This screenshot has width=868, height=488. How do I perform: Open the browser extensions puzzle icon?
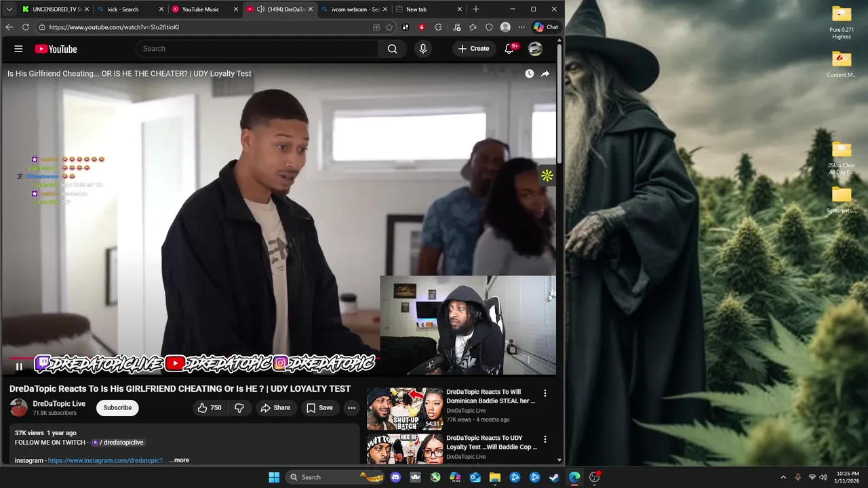[438, 27]
